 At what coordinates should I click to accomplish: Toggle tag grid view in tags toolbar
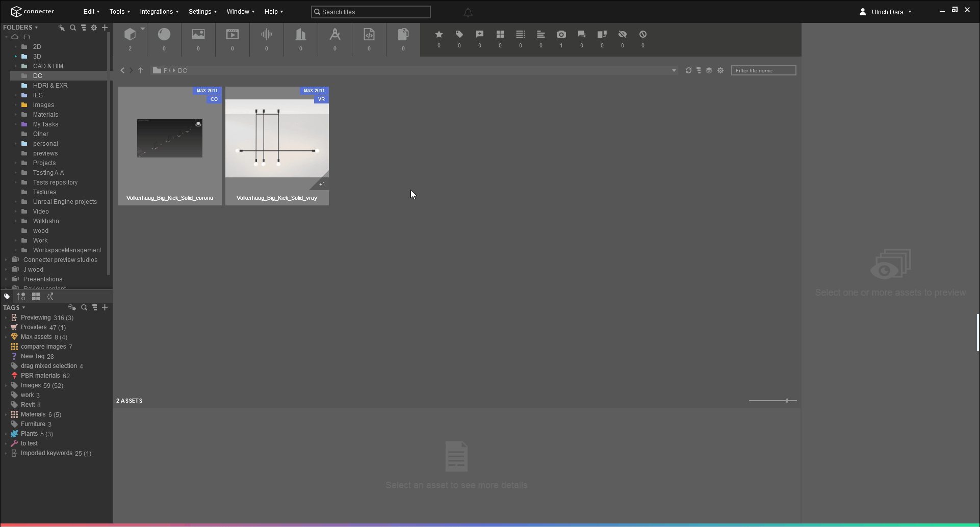click(36, 296)
